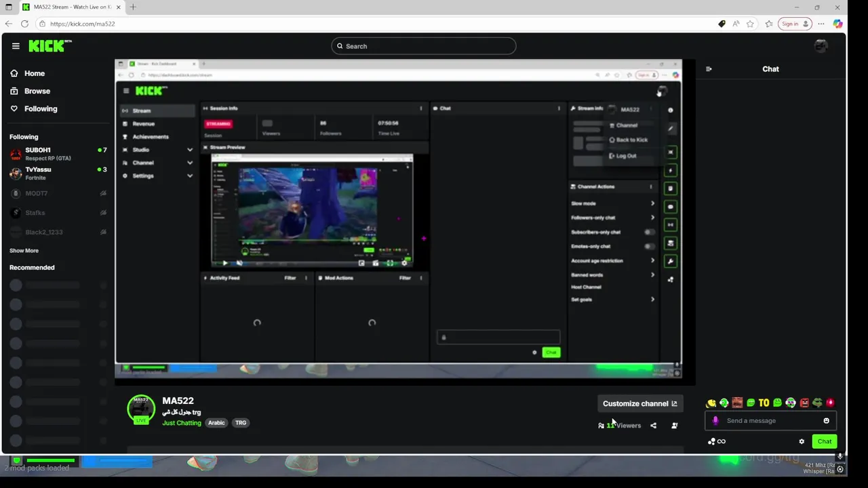Click the purple microphone icon in chat input
868x488 pixels.
(x=715, y=421)
